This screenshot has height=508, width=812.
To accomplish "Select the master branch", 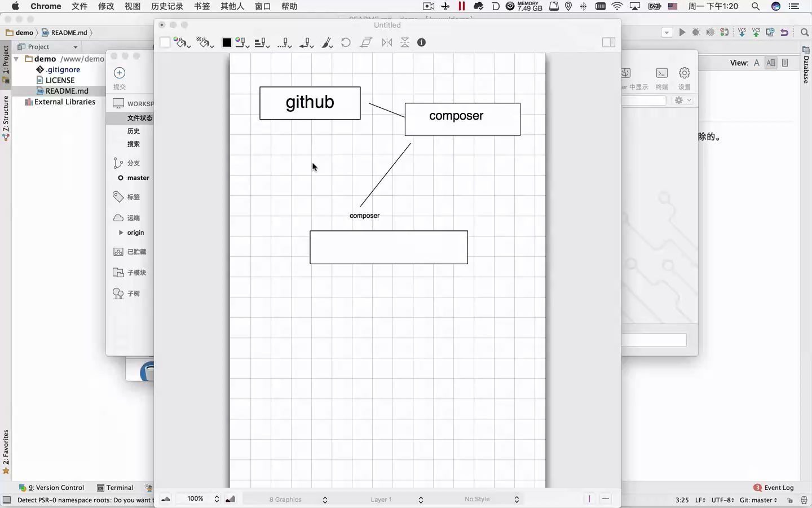I will click(138, 178).
